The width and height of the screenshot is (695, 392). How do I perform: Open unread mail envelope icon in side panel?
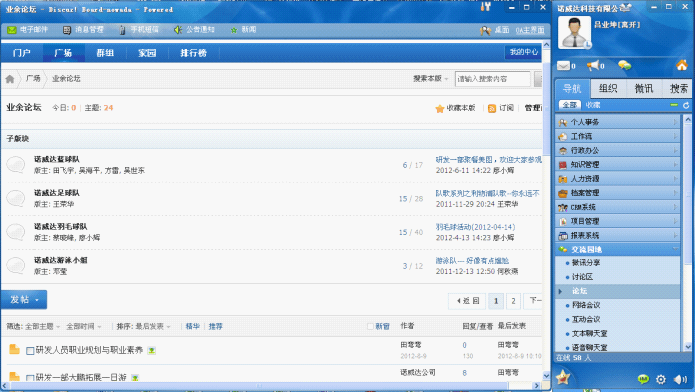coord(563,66)
